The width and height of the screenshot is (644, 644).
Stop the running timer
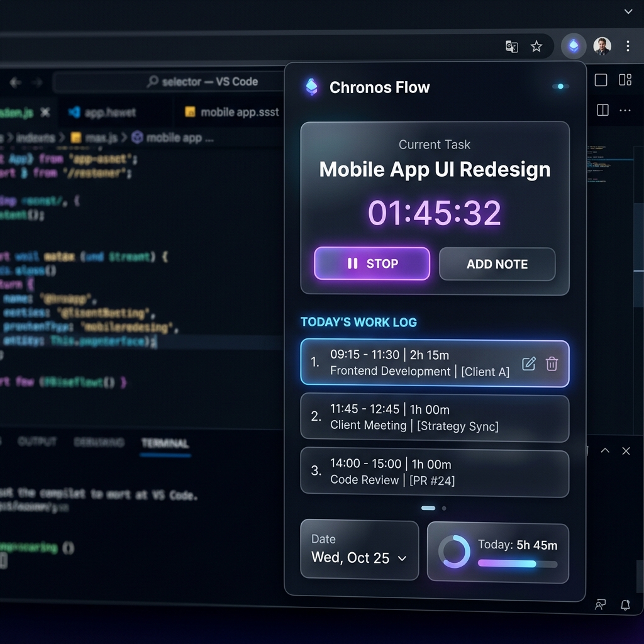pos(372,264)
